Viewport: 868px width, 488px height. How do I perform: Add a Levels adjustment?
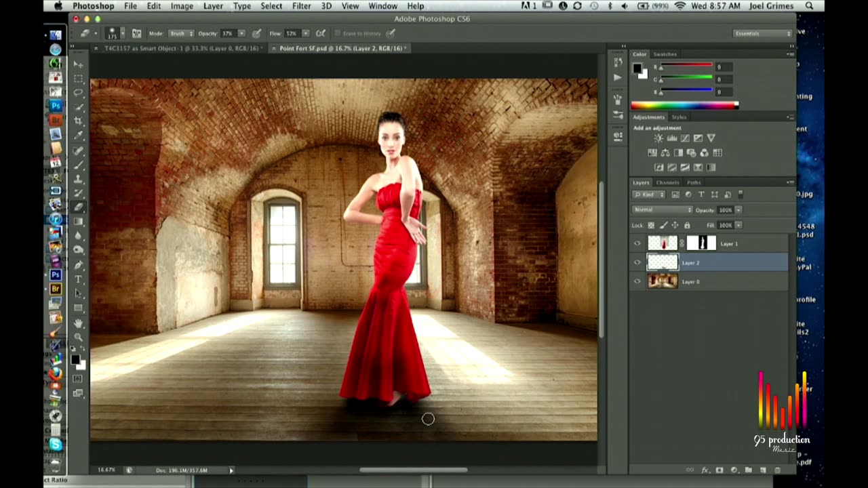pos(671,138)
